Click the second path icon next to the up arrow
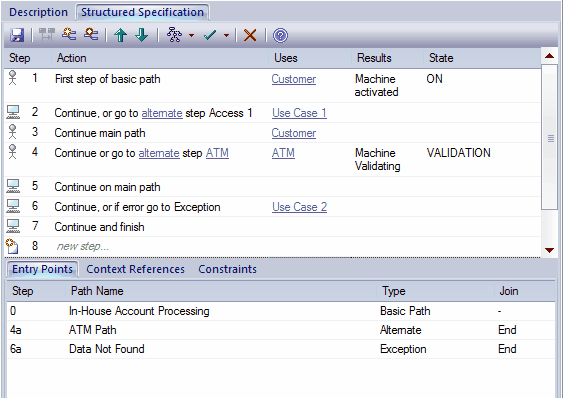 pyautogui.click(x=91, y=35)
